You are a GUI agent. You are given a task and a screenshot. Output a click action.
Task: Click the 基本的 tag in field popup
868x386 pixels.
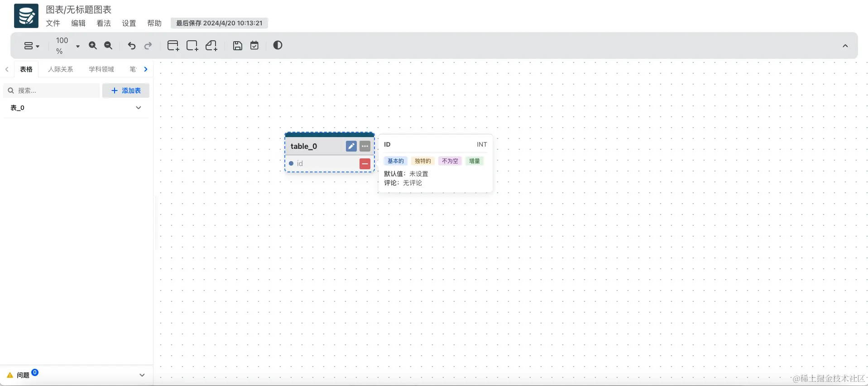(396, 161)
